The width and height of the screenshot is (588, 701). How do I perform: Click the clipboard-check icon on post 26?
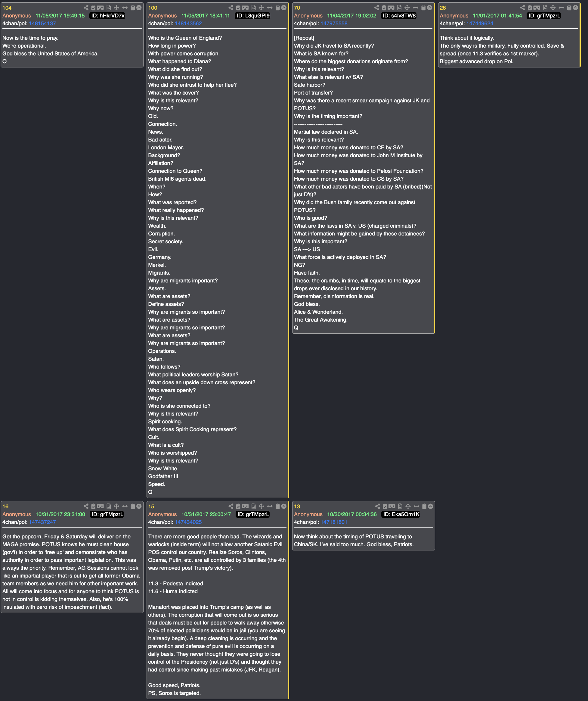click(x=530, y=8)
